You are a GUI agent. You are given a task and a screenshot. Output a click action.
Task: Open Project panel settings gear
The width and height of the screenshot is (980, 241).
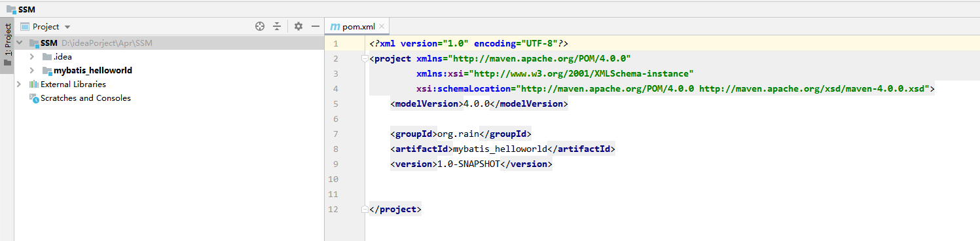[299, 26]
